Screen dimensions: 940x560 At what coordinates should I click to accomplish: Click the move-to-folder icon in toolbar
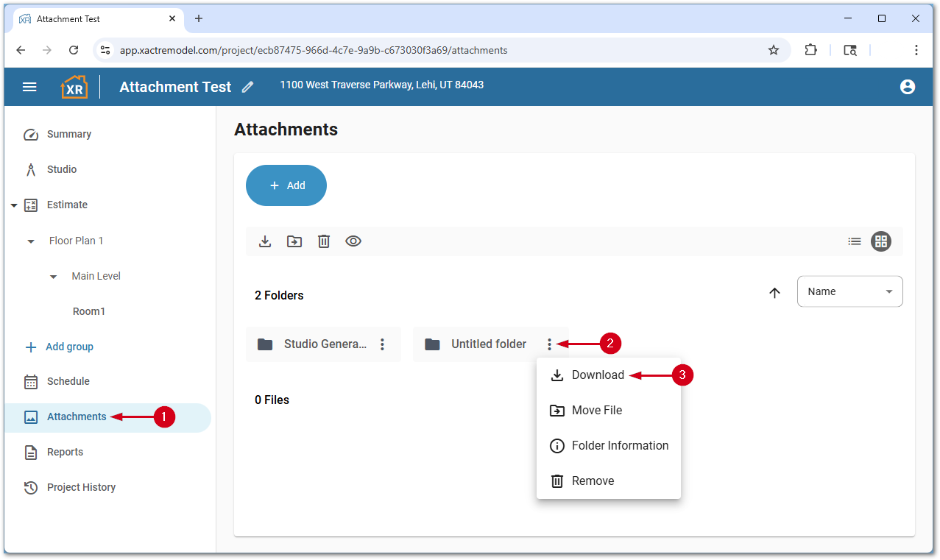(294, 241)
